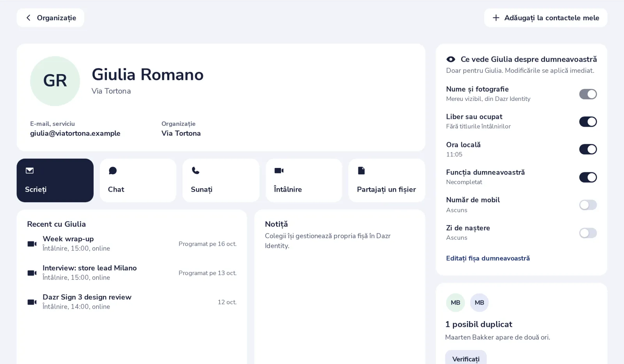Click the lavender MB avatar
Viewport: 624px width, 364px height.
[479, 302]
